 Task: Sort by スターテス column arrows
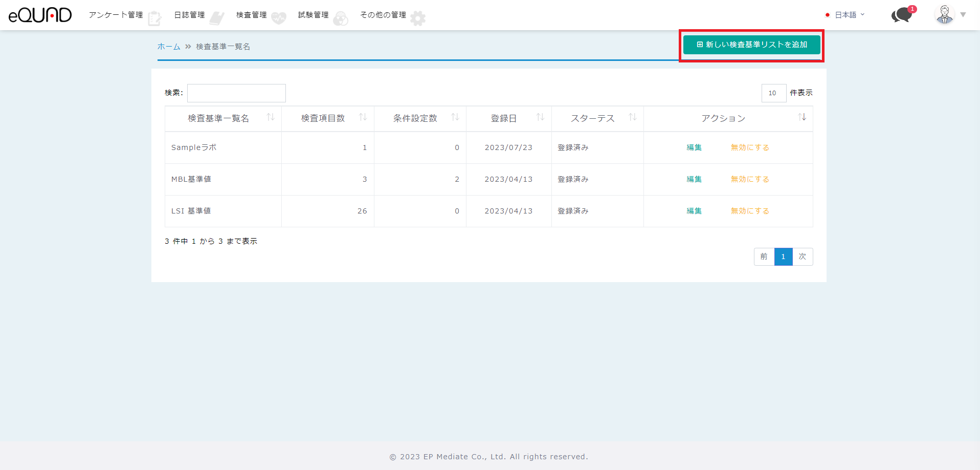[633, 118]
